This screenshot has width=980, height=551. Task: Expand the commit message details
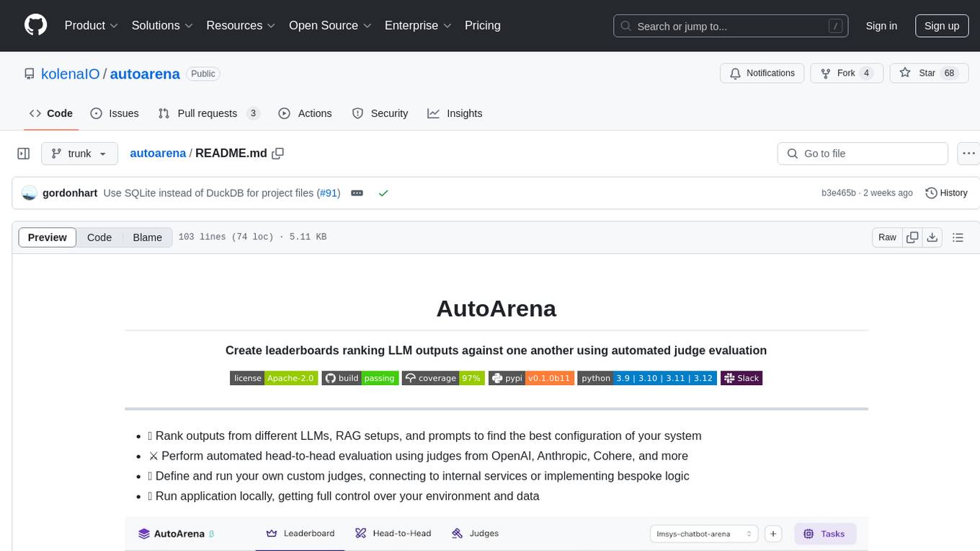(357, 193)
